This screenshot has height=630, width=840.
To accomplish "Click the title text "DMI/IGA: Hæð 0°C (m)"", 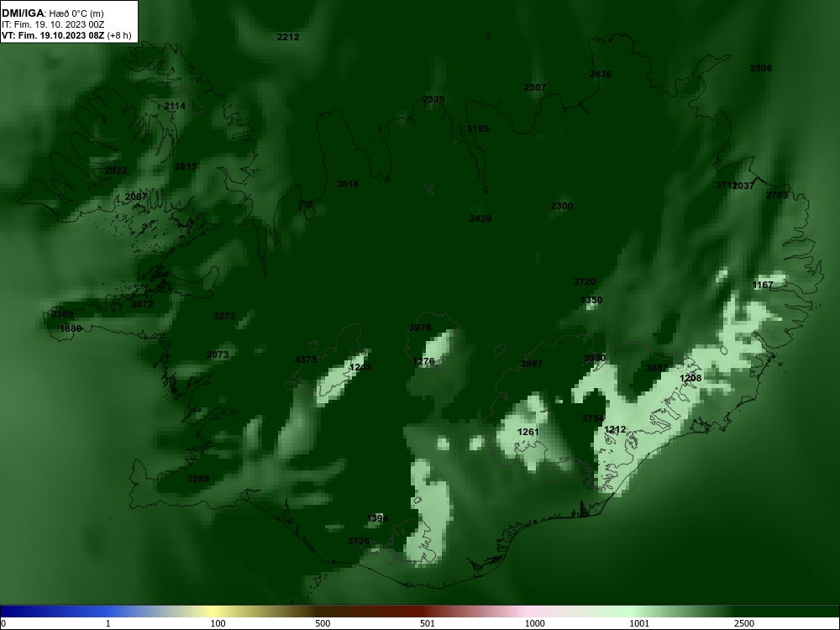I will 52,13.
